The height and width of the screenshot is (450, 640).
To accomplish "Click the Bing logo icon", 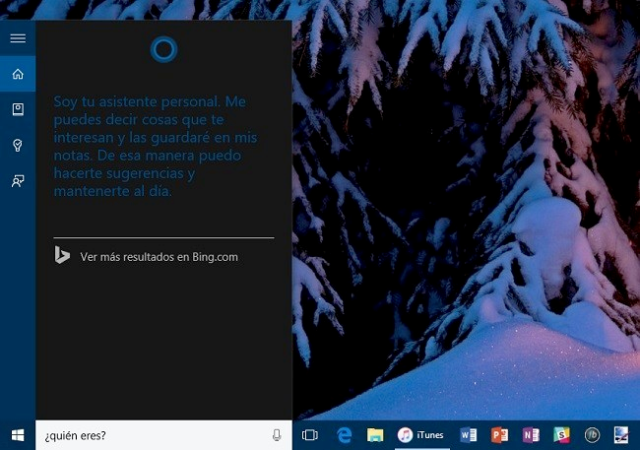I will [62, 256].
